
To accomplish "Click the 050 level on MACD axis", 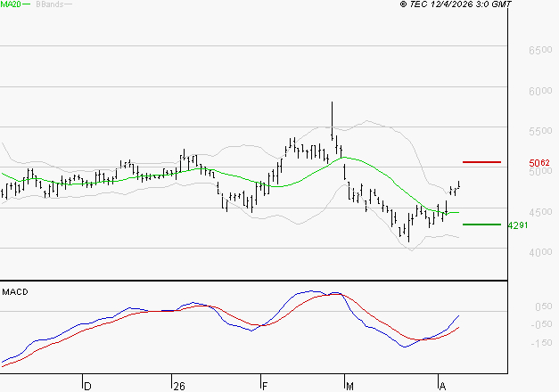I will [x=542, y=306].
